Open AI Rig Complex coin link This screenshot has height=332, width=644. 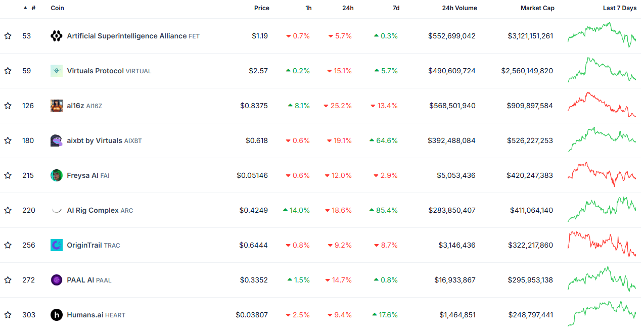[100, 210]
